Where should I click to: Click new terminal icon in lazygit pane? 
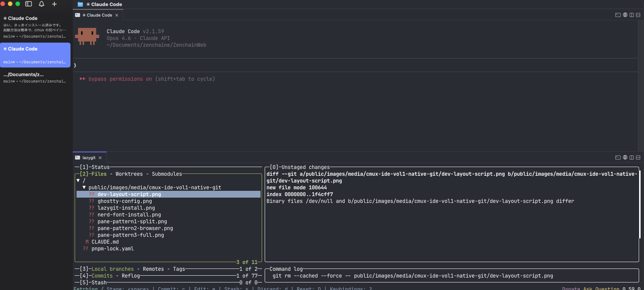click(x=618, y=158)
